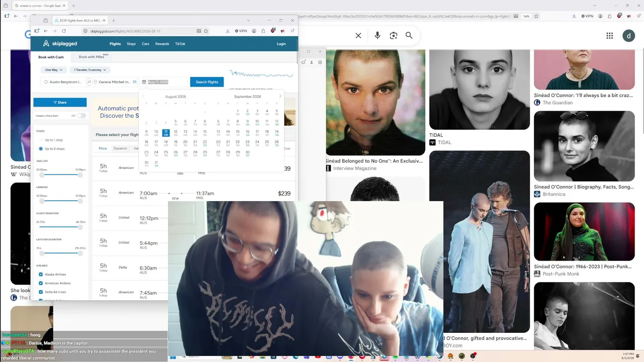This screenshot has width=644, height=362.
Task: Uncheck Delta Air Lines filter
Action: [41, 292]
